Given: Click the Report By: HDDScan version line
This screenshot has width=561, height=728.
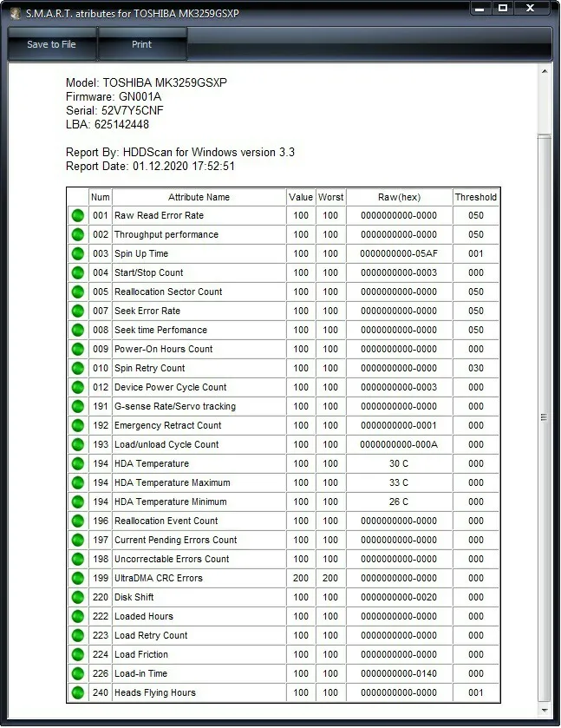Looking at the screenshot, I should 180,153.
